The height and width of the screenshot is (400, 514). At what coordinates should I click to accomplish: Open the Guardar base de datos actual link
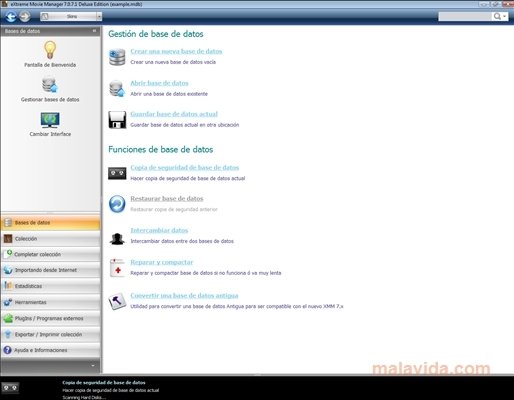(x=174, y=114)
